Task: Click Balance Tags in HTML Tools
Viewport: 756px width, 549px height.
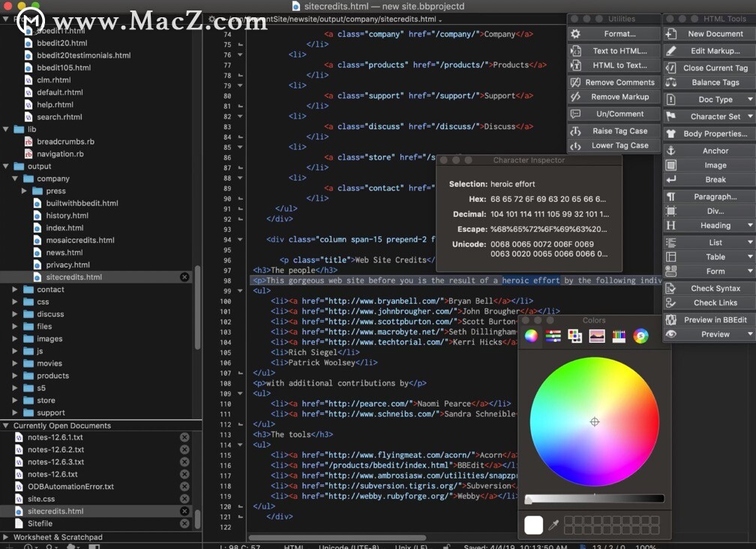Action: (x=709, y=82)
